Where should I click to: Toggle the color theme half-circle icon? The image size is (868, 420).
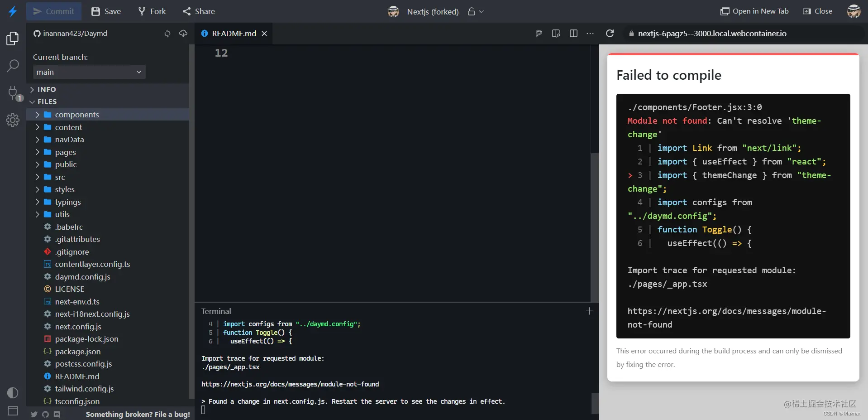pyautogui.click(x=13, y=393)
